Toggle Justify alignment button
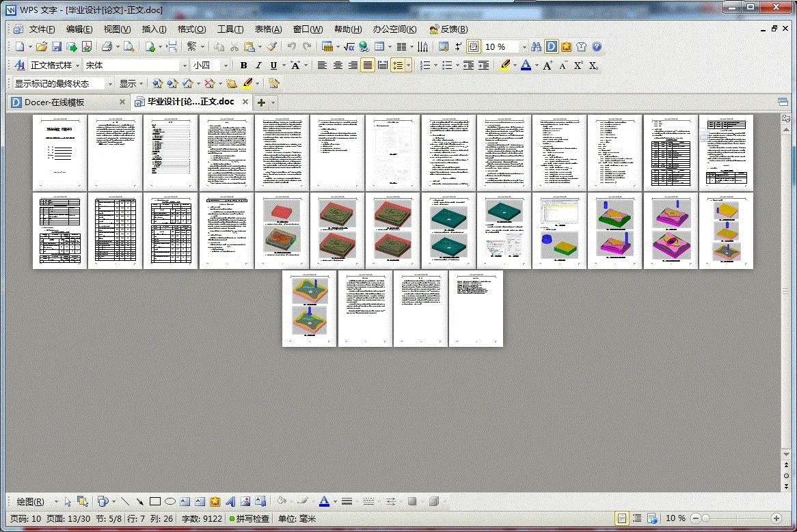This screenshot has width=797, height=532. pos(368,65)
